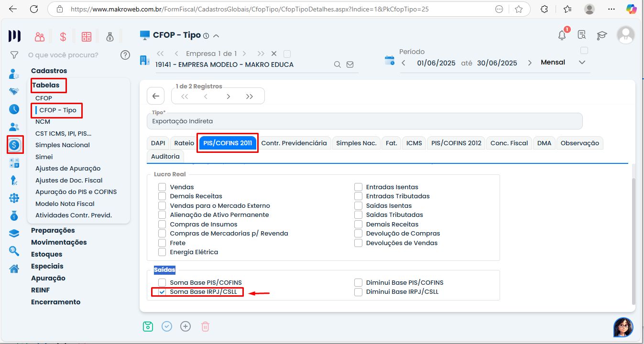Collapse the CFOP - Tipo title chevron

216,36
